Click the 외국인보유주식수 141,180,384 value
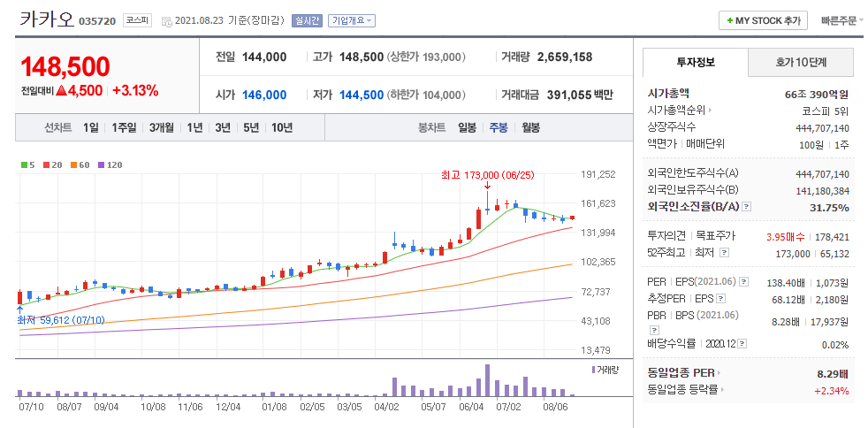Viewport: 868px width, 428px height. click(822, 190)
